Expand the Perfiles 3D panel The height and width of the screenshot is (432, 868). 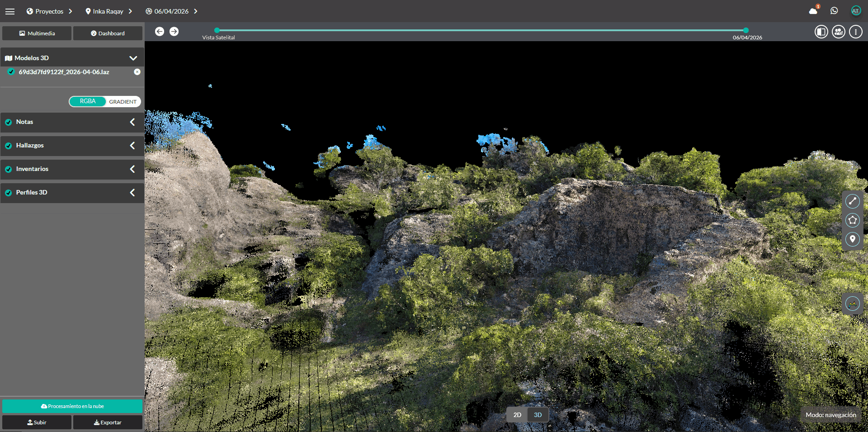coord(132,193)
